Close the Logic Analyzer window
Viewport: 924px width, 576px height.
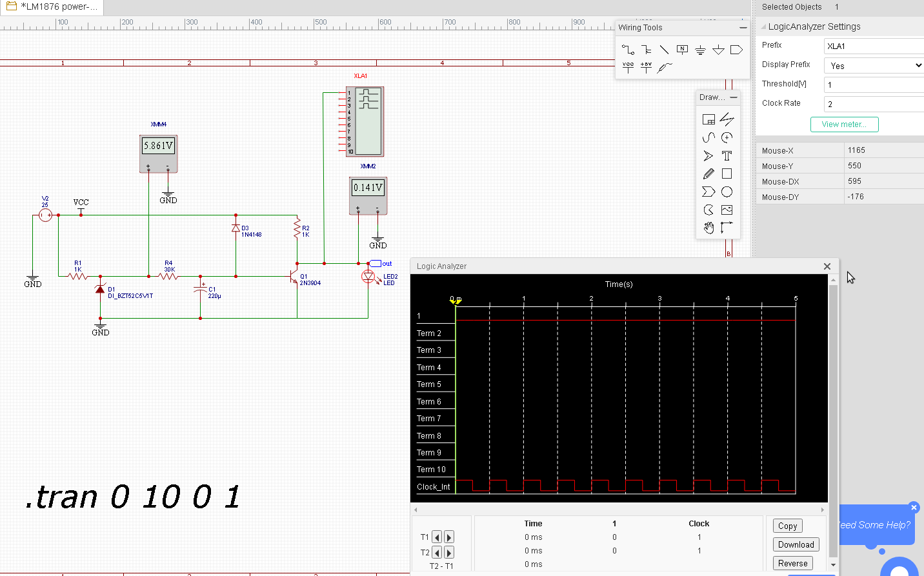click(x=827, y=266)
